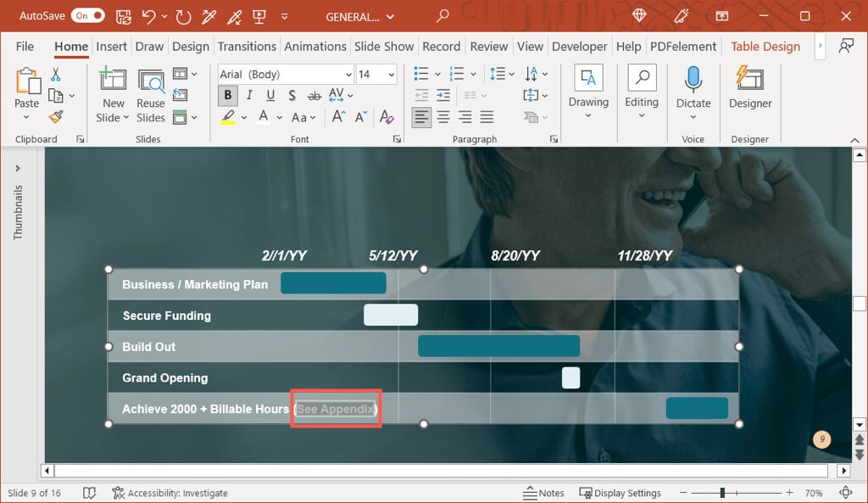Fit slide to current window
868x503 pixels.
point(845,493)
